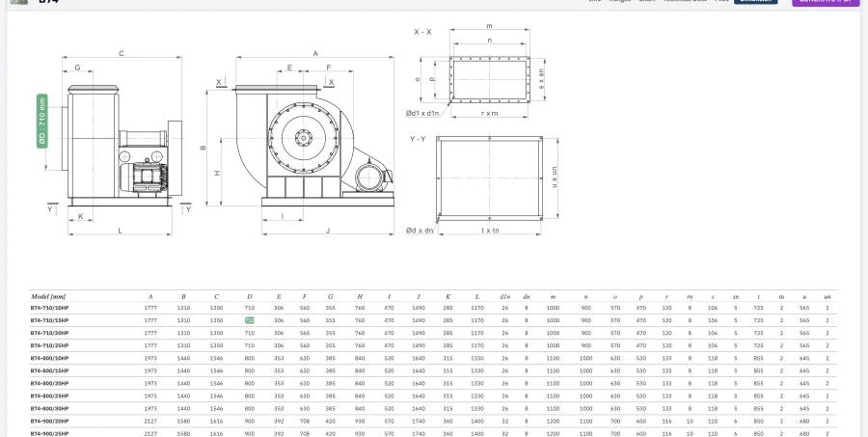Select the B74-710/25HP model row name
The height and width of the screenshot is (437, 868).
coord(49,345)
